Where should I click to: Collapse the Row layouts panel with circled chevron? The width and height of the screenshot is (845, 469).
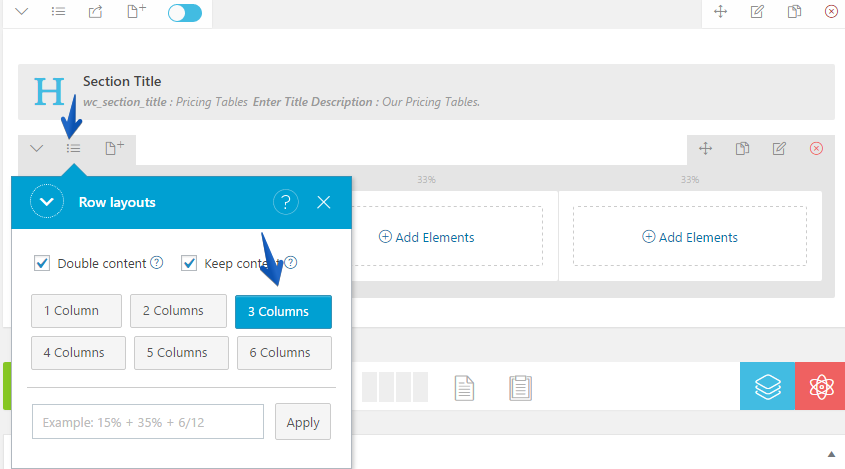click(46, 202)
